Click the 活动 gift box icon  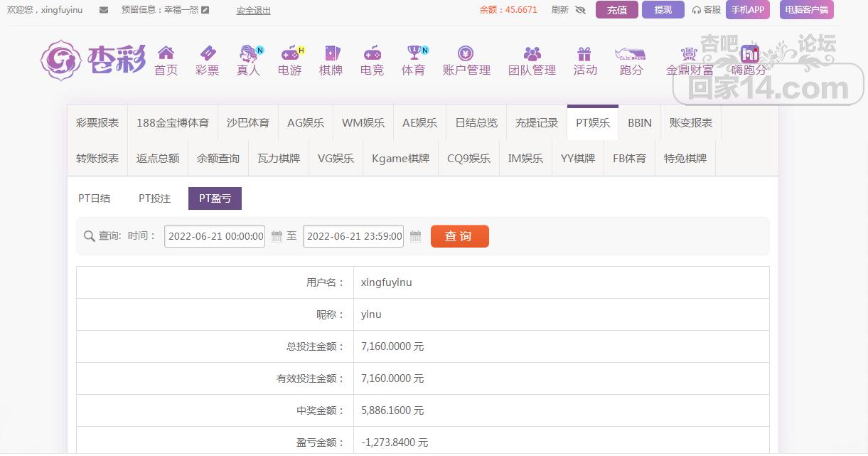pyautogui.click(x=584, y=53)
